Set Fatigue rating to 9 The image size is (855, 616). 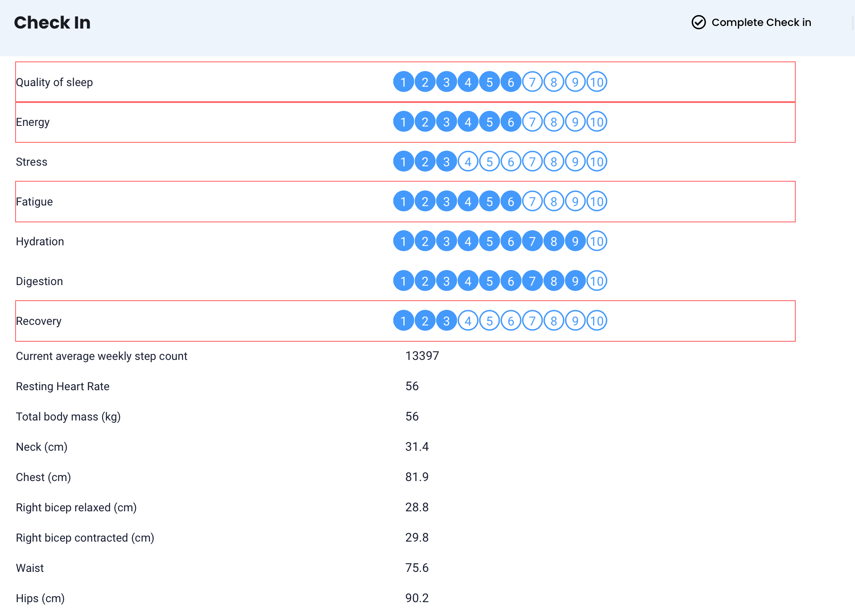pos(575,202)
